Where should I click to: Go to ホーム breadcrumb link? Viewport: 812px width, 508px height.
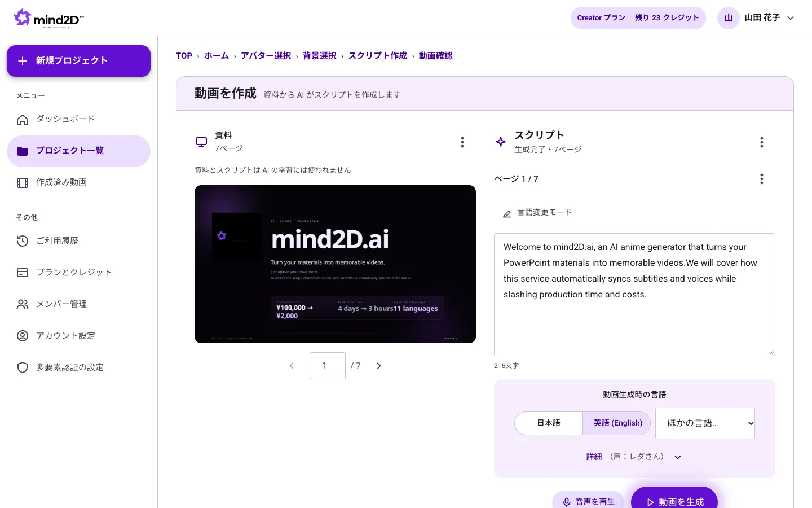(x=217, y=56)
